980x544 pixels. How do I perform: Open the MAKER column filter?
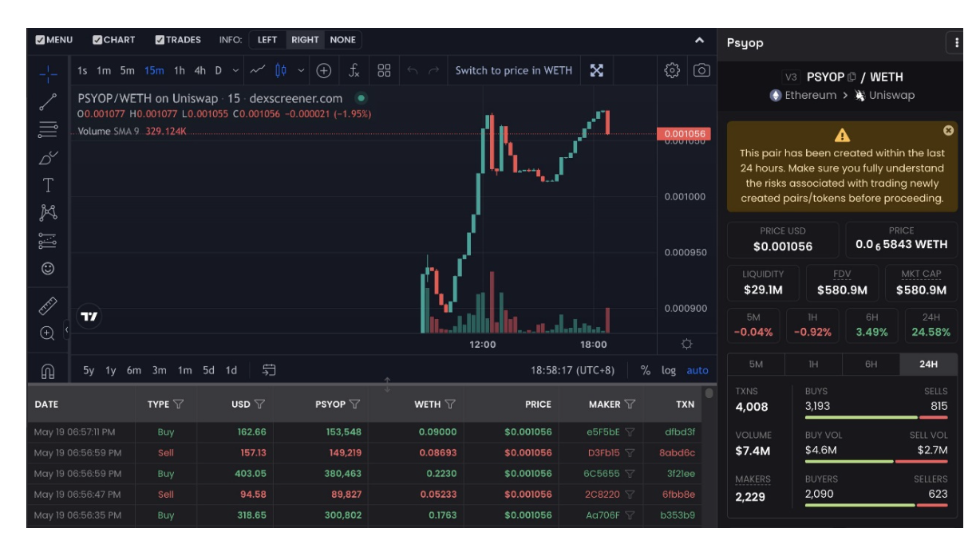[630, 404]
